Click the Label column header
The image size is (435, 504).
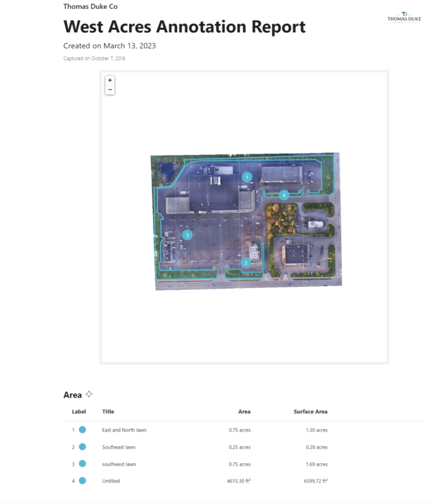tap(79, 412)
